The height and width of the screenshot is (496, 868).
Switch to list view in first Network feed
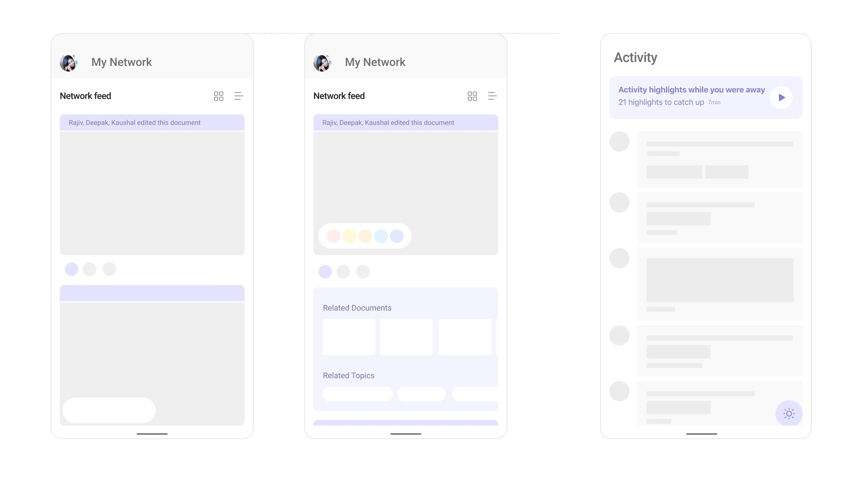(x=239, y=96)
